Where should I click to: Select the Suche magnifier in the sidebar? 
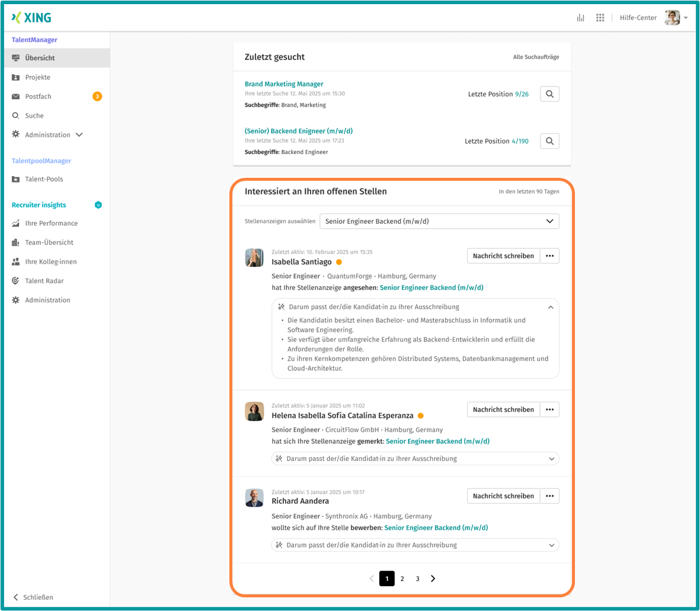tap(34, 115)
